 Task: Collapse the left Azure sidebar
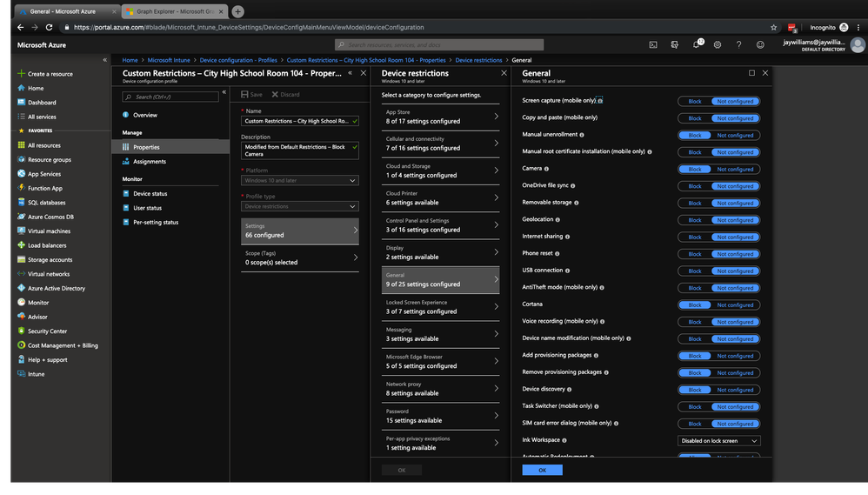104,60
